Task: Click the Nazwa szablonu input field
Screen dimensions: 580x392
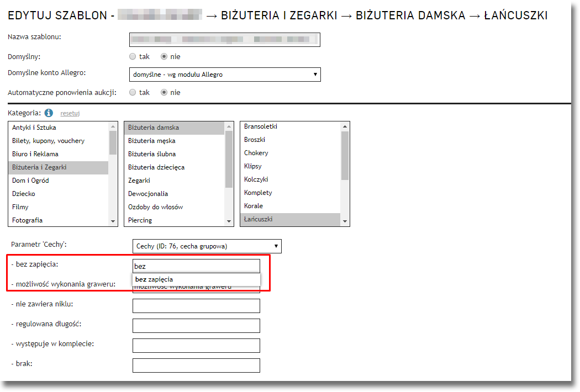Action: point(224,39)
